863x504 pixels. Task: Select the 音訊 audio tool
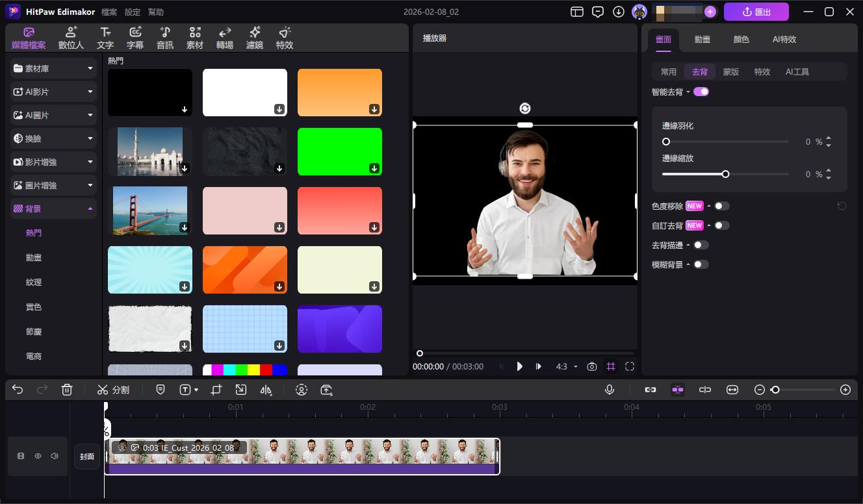[164, 37]
